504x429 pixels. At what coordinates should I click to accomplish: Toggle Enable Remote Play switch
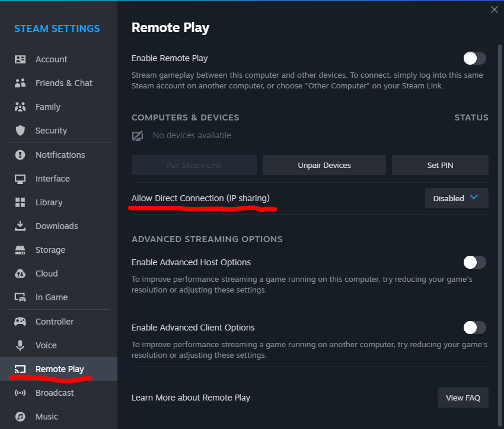pos(474,58)
